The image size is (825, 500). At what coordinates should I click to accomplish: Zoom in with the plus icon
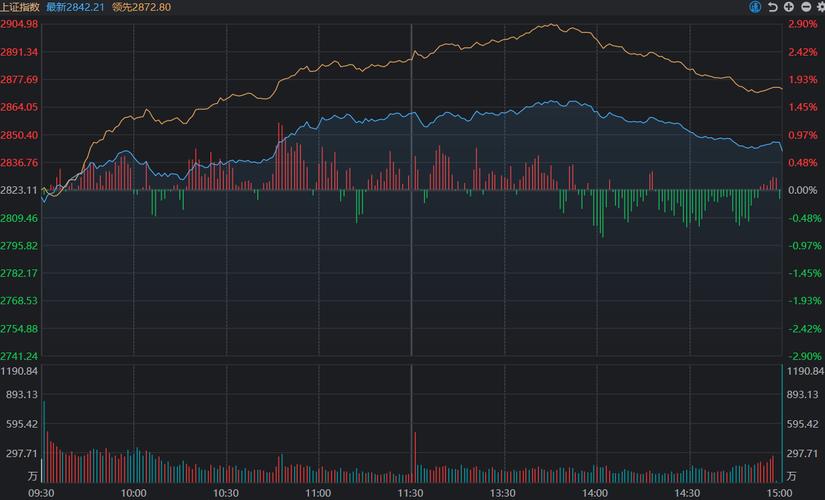pyautogui.click(x=789, y=7)
